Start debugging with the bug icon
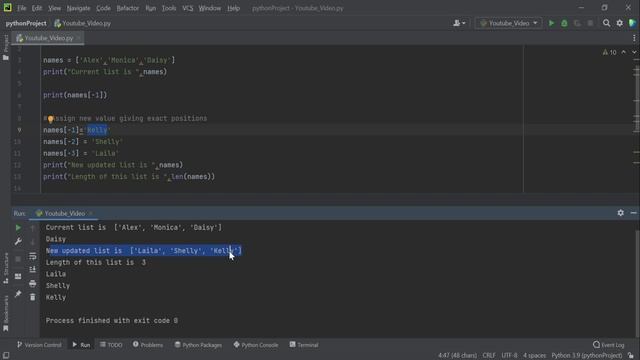 564,23
